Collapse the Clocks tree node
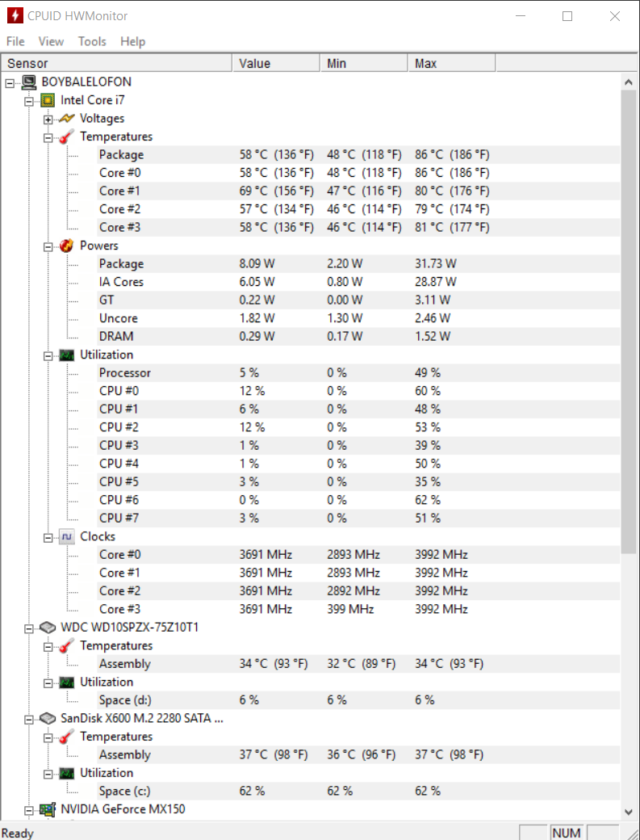Viewport: 640px width, 840px height. [x=48, y=536]
